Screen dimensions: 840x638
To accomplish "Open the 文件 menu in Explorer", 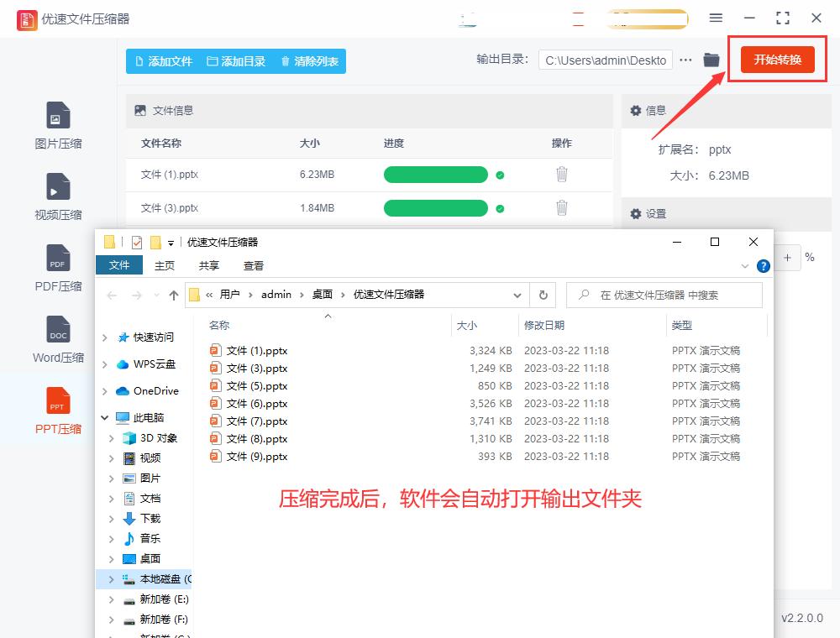I will (118, 264).
